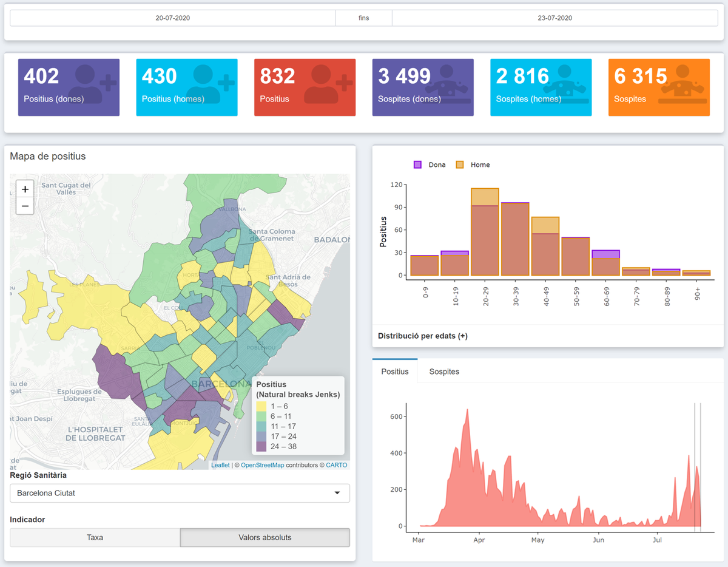Open the Regió Sanitària dropdown
Viewport: 728px width, 567px height.
(180, 493)
